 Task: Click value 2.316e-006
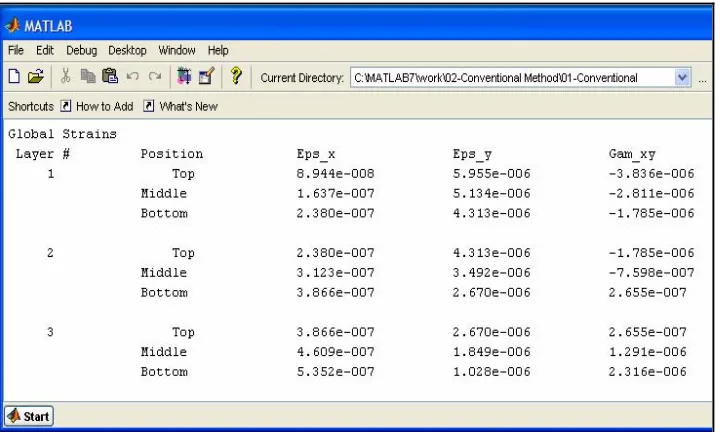648,372
